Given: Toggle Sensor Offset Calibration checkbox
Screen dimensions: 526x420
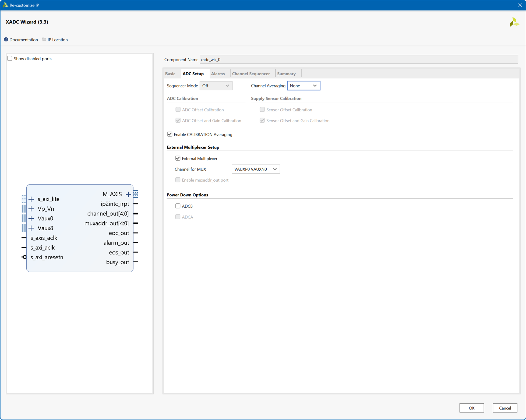Looking at the screenshot, I should [x=262, y=110].
